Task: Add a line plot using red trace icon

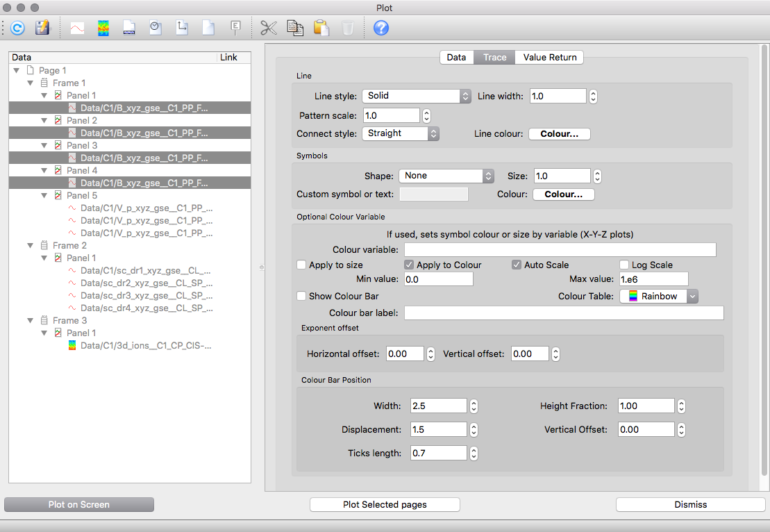Action: [78, 28]
